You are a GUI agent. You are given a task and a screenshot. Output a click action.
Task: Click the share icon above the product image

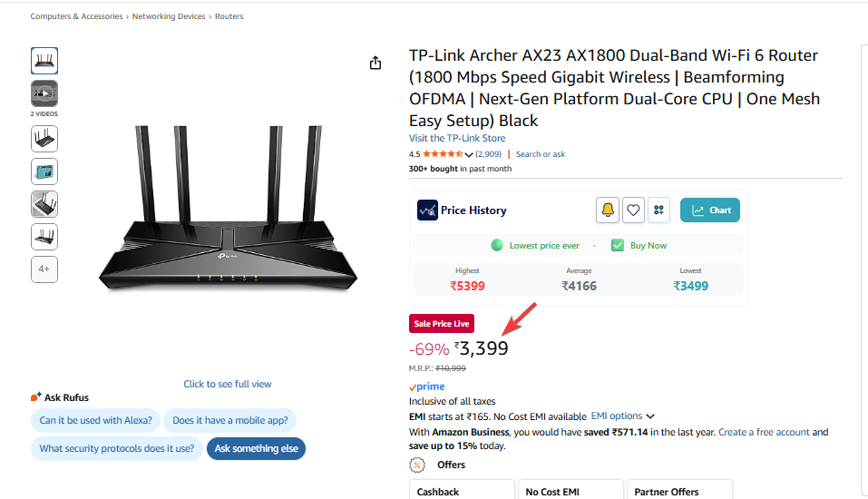coord(375,63)
